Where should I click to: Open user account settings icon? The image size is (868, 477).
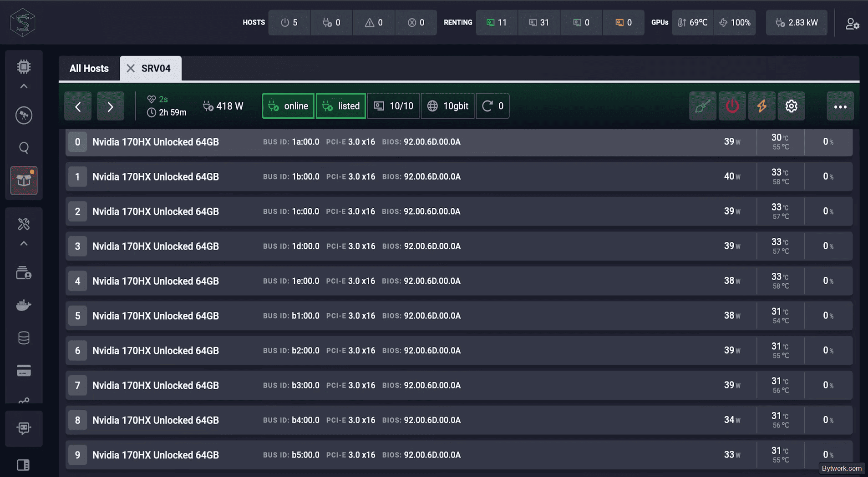pos(852,23)
